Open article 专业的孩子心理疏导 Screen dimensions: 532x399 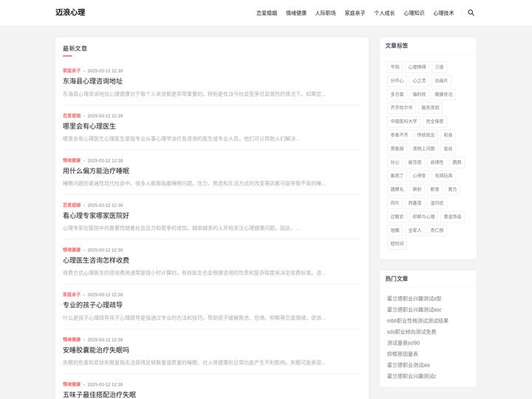pos(92,304)
